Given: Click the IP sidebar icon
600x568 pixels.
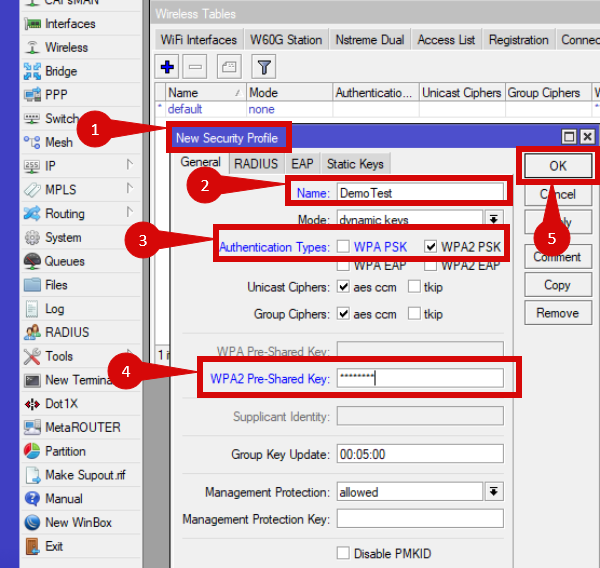Looking at the screenshot, I should 33,166.
